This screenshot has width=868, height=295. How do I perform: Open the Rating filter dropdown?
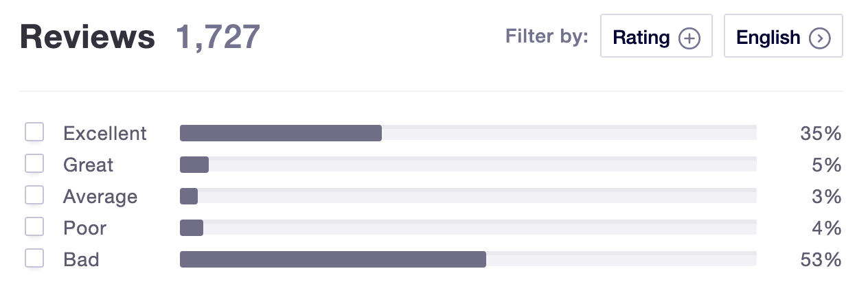pyautogui.click(x=656, y=36)
